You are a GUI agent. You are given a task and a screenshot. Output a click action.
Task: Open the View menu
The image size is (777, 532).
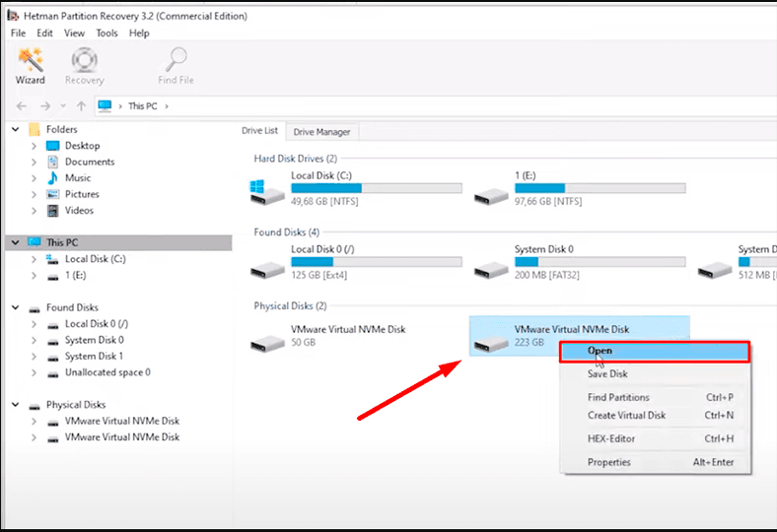74,33
